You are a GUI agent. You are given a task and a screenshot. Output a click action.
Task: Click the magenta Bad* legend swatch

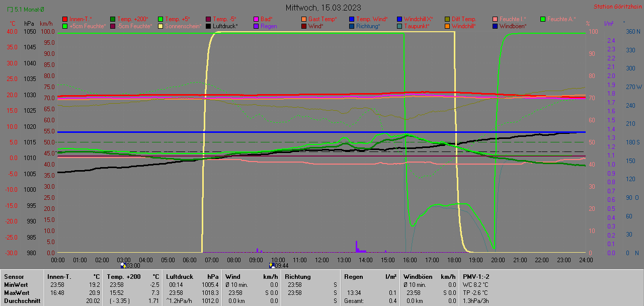tap(256, 19)
